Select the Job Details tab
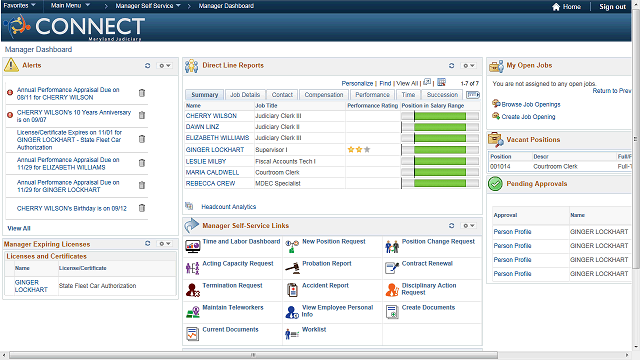 [x=245, y=95]
